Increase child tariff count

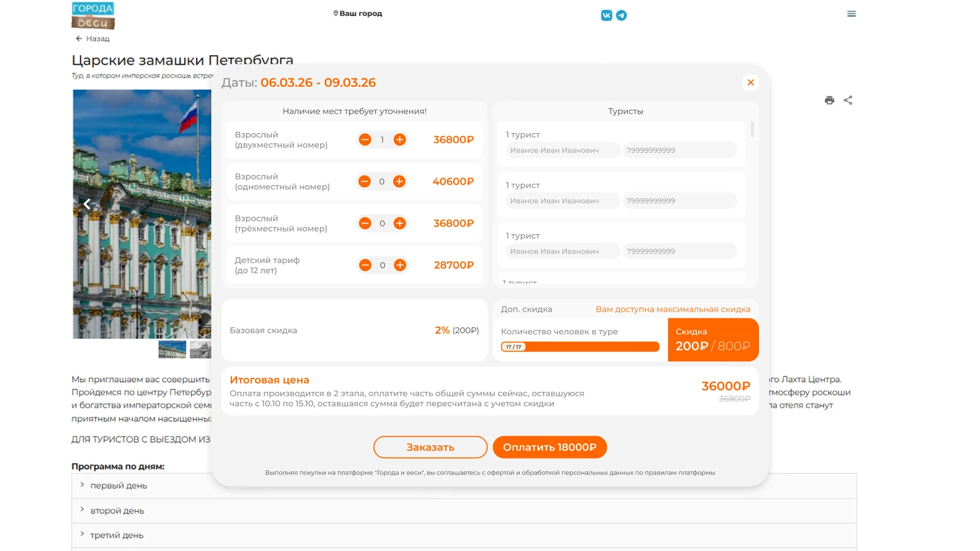pos(400,265)
